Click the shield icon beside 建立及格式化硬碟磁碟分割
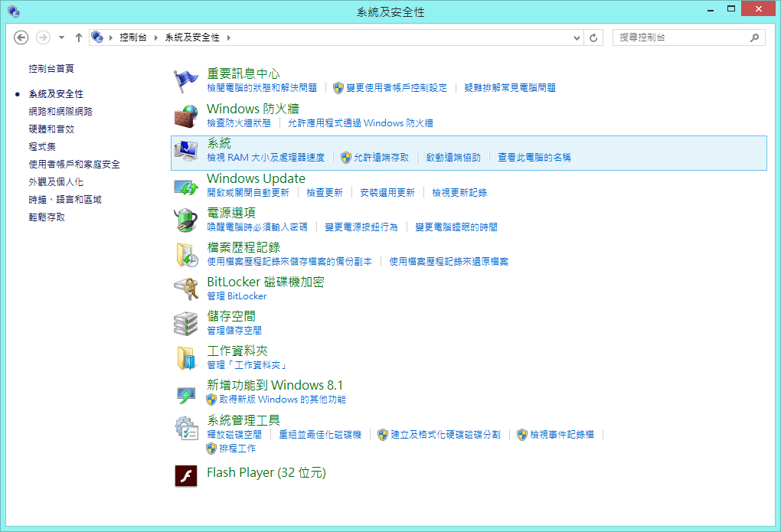Image resolution: width=781 pixels, height=532 pixels. pos(383,435)
